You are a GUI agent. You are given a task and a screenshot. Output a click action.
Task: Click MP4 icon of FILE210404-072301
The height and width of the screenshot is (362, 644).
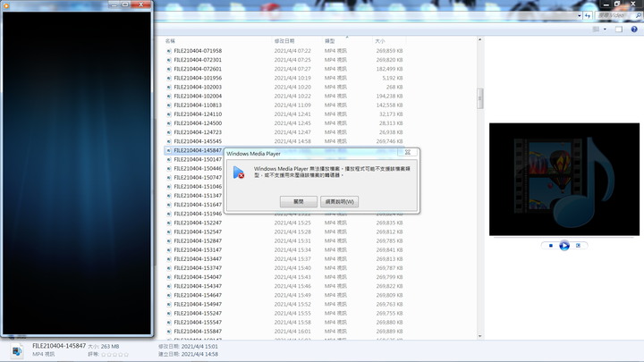[168, 60]
